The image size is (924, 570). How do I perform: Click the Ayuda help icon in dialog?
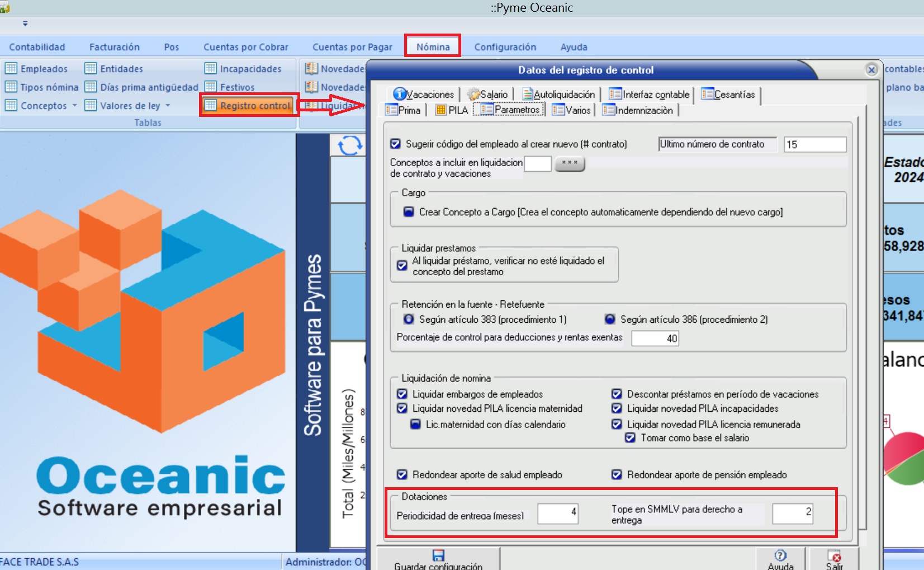pos(780,555)
